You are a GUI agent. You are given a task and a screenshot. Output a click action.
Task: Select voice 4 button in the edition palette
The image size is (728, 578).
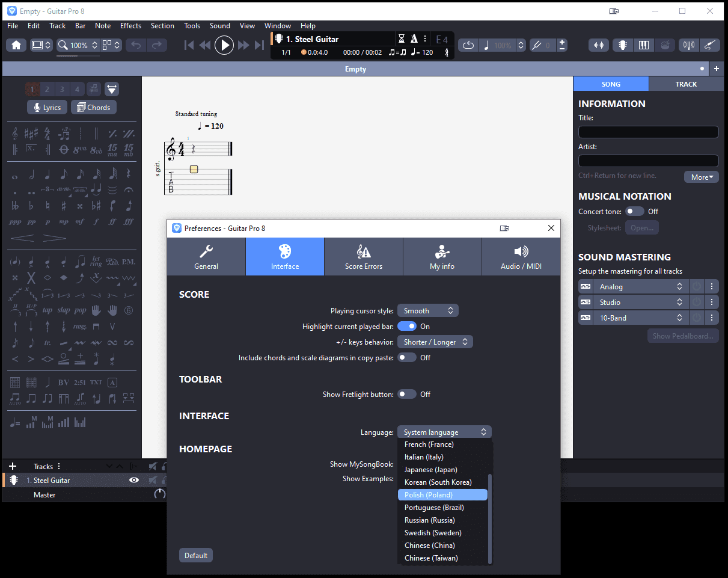tap(77, 90)
